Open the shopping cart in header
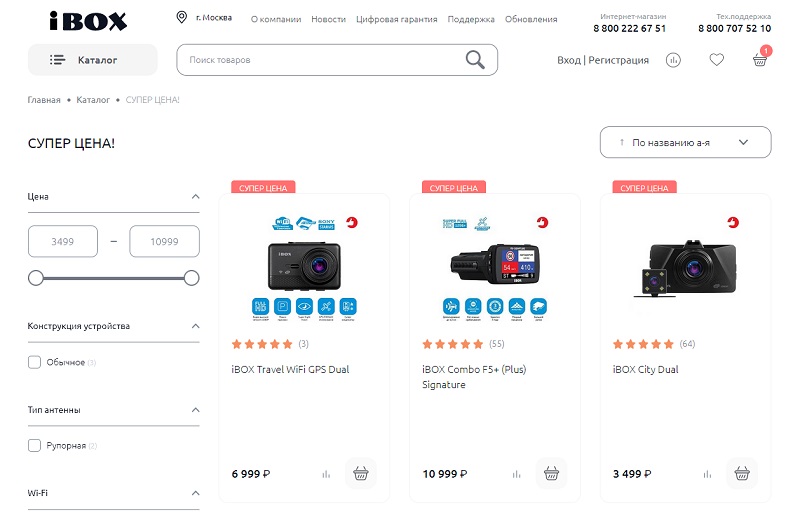This screenshot has height=512, width=800. coord(760,59)
